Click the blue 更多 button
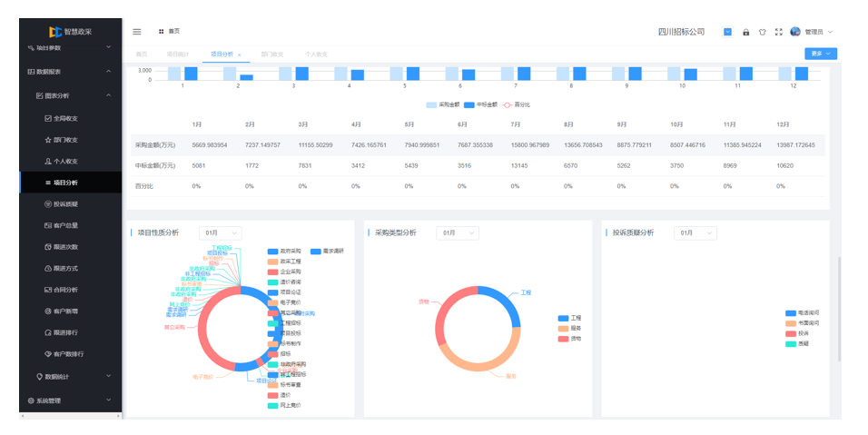This screenshot has width=868, height=435. tap(820, 54)
